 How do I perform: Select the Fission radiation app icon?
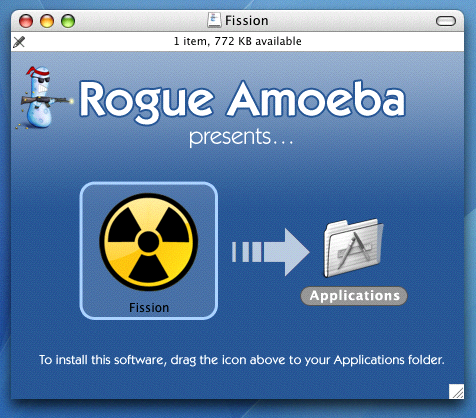149,242
